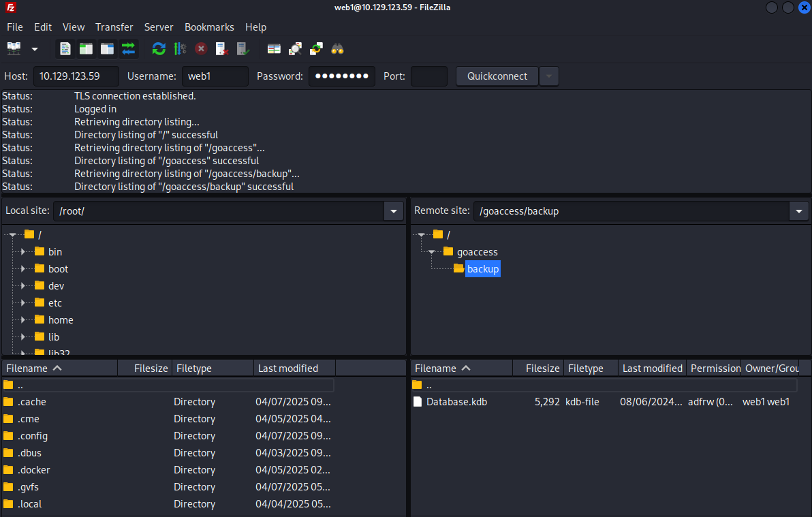This screenshot has height=517, width=812.
Task: Toggle message log display icon
Action: tap(65, 48)
